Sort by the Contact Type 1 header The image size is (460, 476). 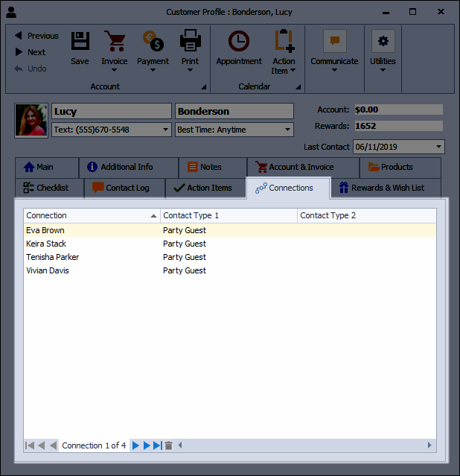tap(229, 215)
